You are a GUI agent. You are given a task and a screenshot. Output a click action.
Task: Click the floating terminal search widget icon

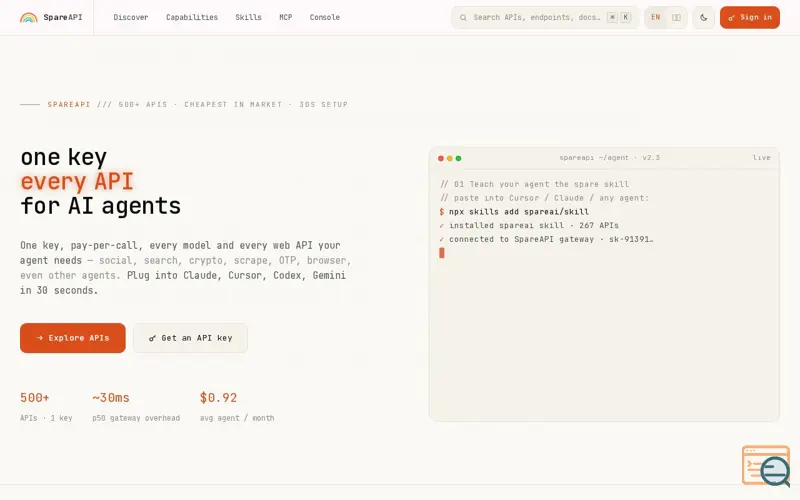766,466
